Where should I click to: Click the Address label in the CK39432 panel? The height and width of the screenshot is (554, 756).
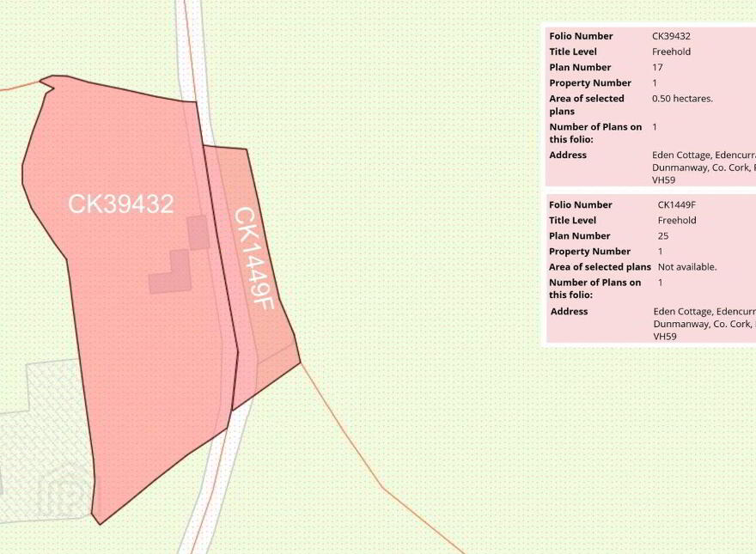[x=568, y=155]
